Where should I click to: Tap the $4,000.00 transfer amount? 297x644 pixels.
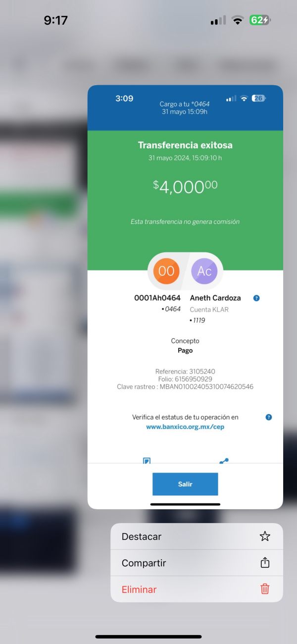pyautogui.click(x=185, y=186)
